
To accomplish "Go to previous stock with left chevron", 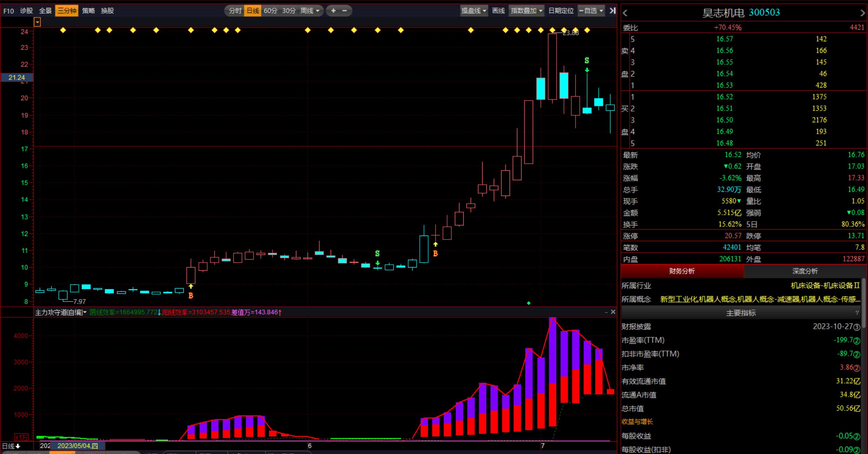I will point(625,13).
